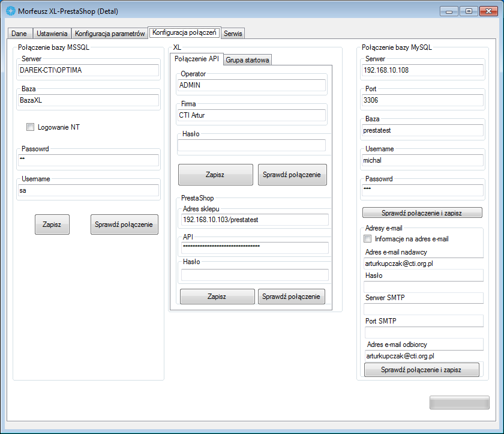Focus the MSSQL Passowrd field
The image size is (504, 434).
click(x=88, y=160)
